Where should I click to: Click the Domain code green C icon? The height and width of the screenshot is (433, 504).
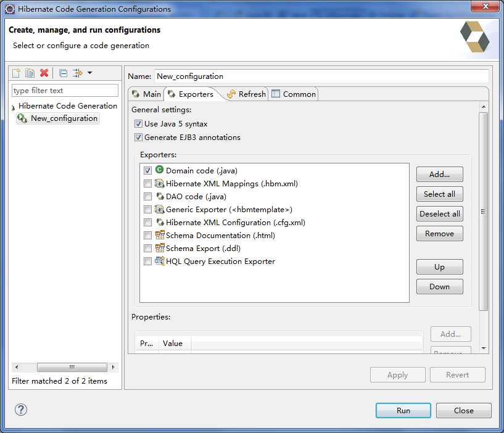159,170
